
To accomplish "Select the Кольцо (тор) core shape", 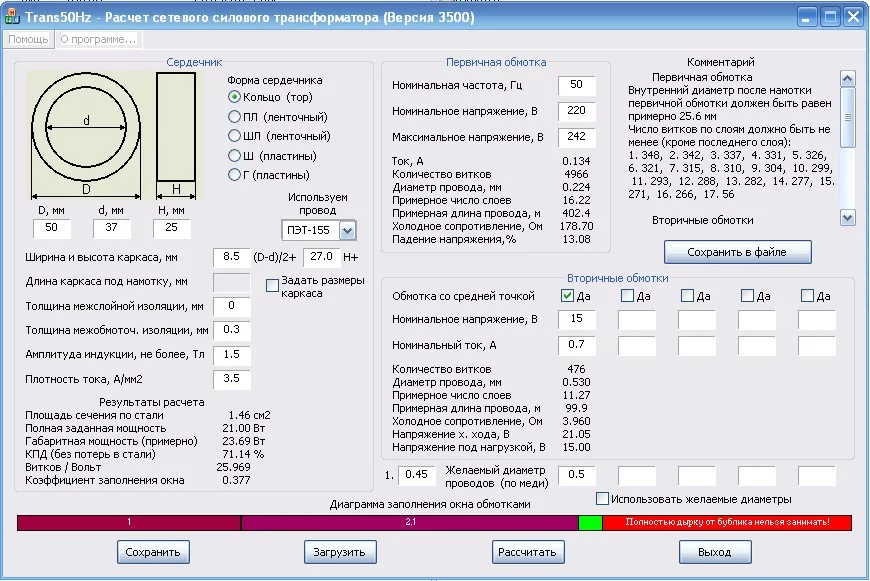I will point(235,97).
